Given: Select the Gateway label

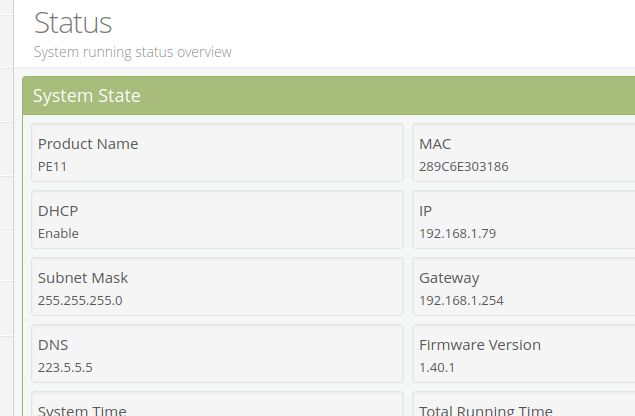Looking at the screenshot, I should [449, 278].
